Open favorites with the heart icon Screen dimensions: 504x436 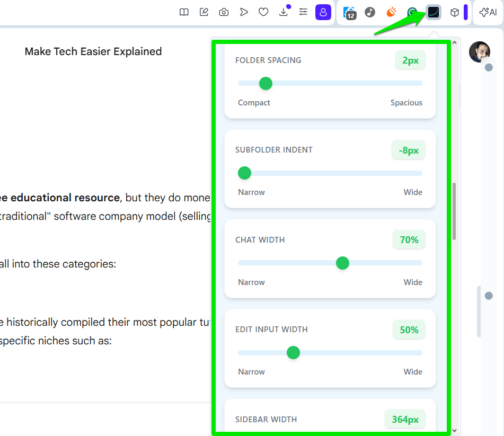click(263, 12)
